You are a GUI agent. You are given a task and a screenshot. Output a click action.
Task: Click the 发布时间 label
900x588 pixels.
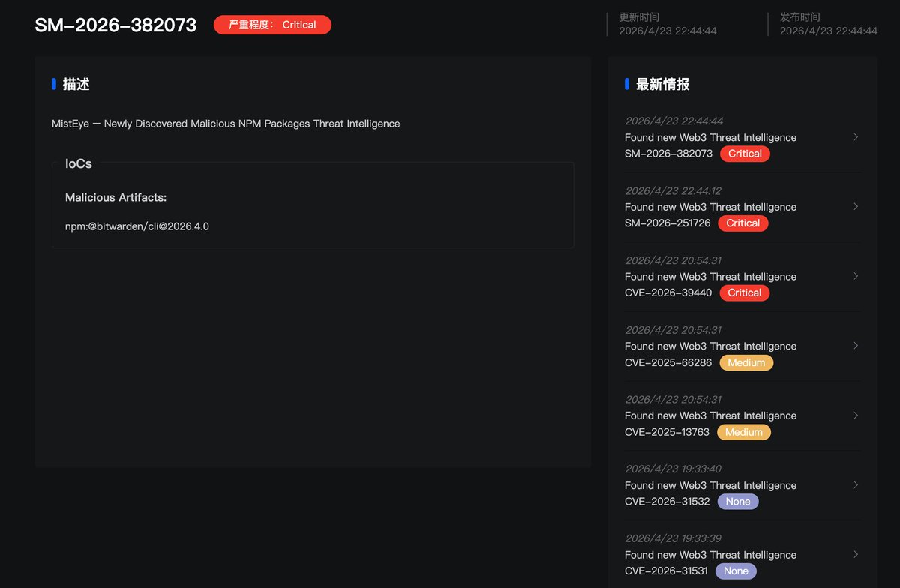coord(800,16)
